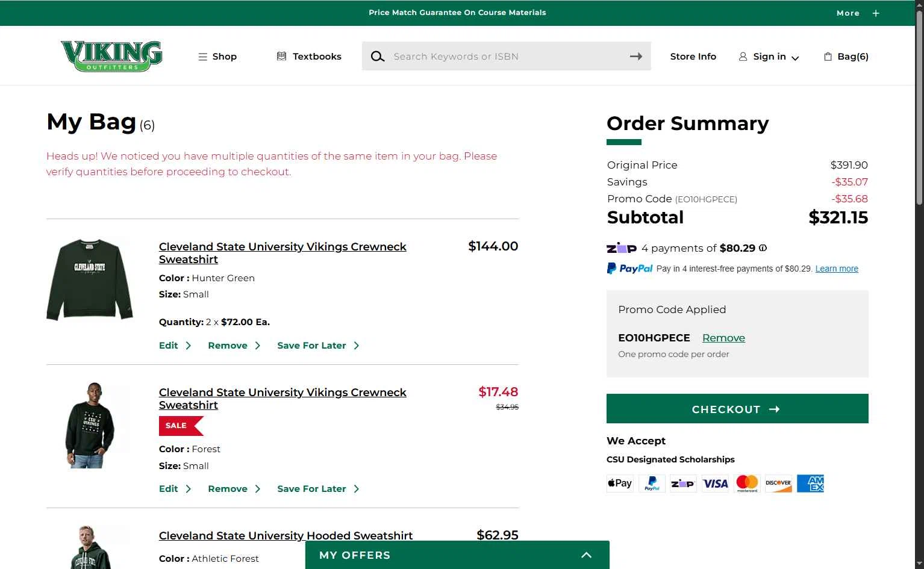Open Store Info

click(693, 57)
